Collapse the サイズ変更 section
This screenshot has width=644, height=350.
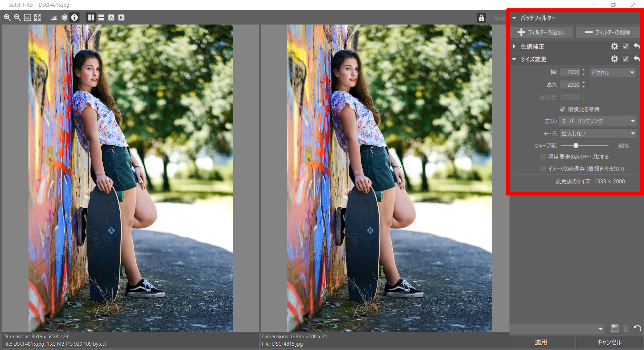coord(514,59)
